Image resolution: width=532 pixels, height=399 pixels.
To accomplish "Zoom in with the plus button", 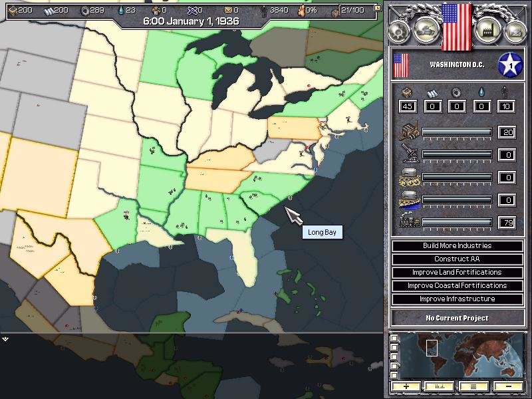I will click(406, 386).
